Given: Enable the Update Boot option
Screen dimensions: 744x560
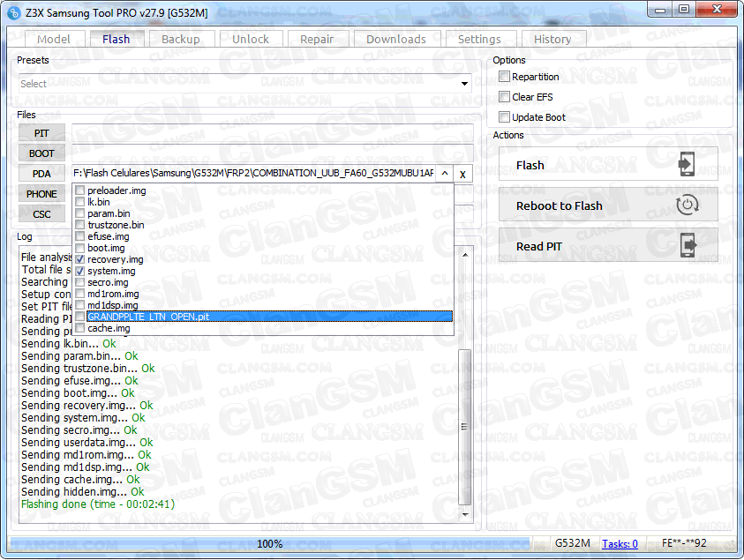Looking at the screenshot, I should click(x=504, y=117).
